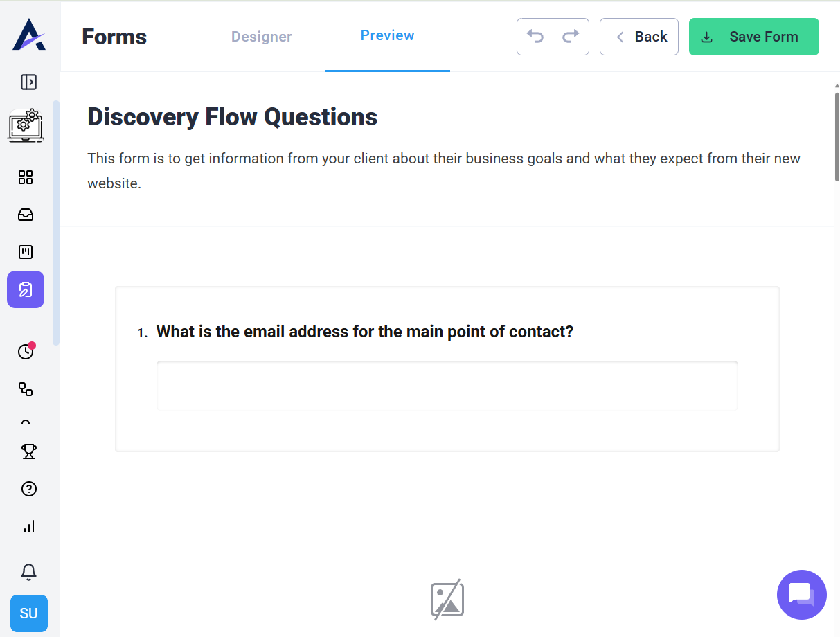Open the dashboard grid icon

pyautogui.click(x=26, y=177)
